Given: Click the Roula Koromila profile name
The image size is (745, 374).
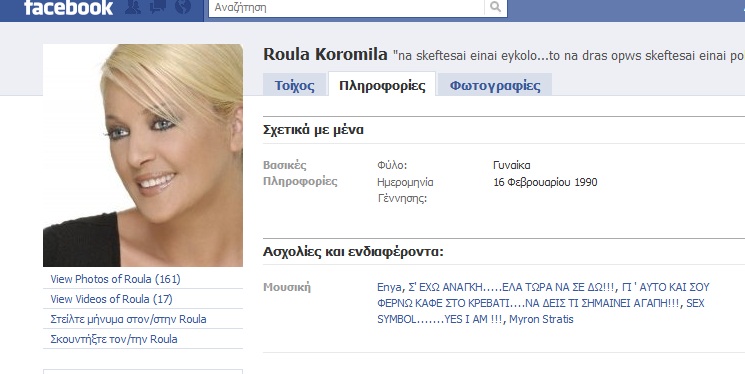Looking at the screenshot, I should pyautogui.click(x=325, y=54).
